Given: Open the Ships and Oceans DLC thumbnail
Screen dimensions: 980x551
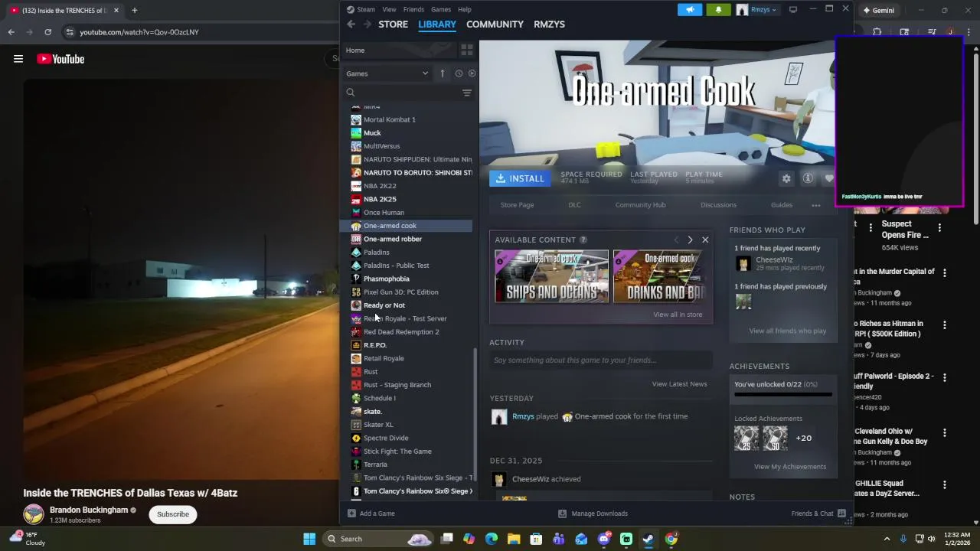Looking at the screenshot, I should (551, 276).
